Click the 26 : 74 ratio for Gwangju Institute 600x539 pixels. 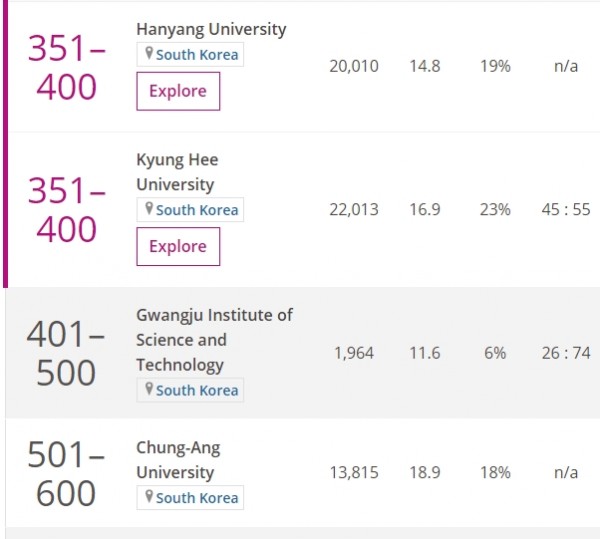pyautogui.click(x=566, y=353)
